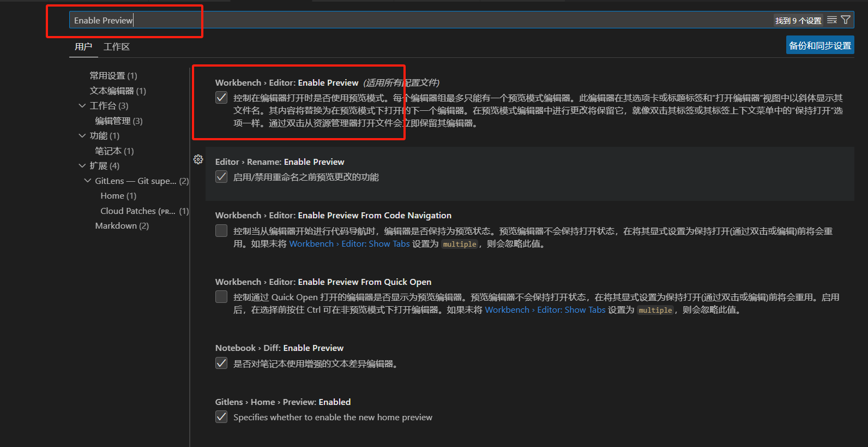Toggle Gitlens Home Preview Enabled checkbox
Viewport: 868px width, 447px height.
point(221,417)
